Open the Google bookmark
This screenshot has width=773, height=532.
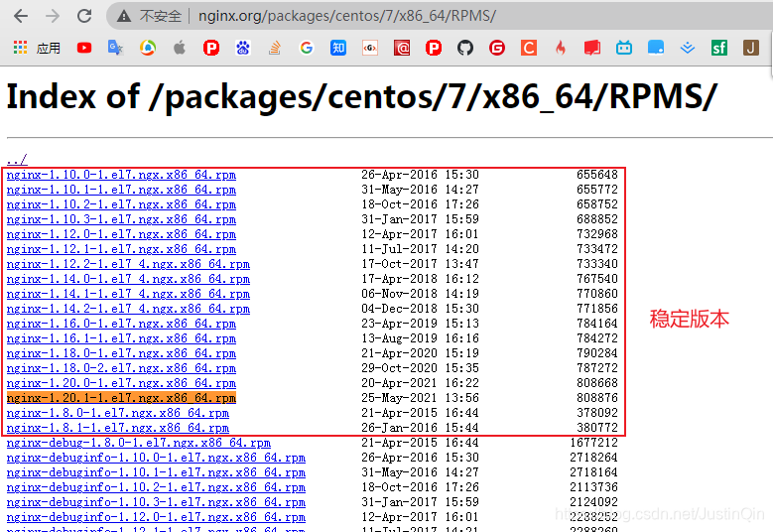coord(307,48)
